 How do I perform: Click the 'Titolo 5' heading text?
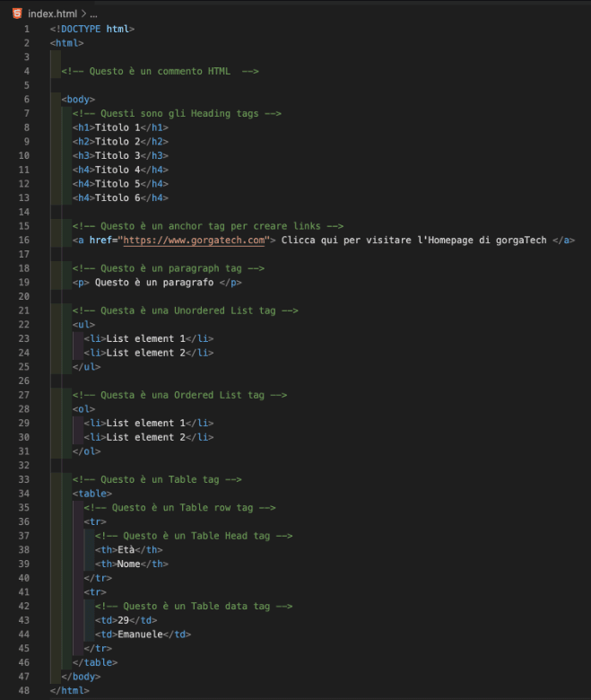[117, 184]
